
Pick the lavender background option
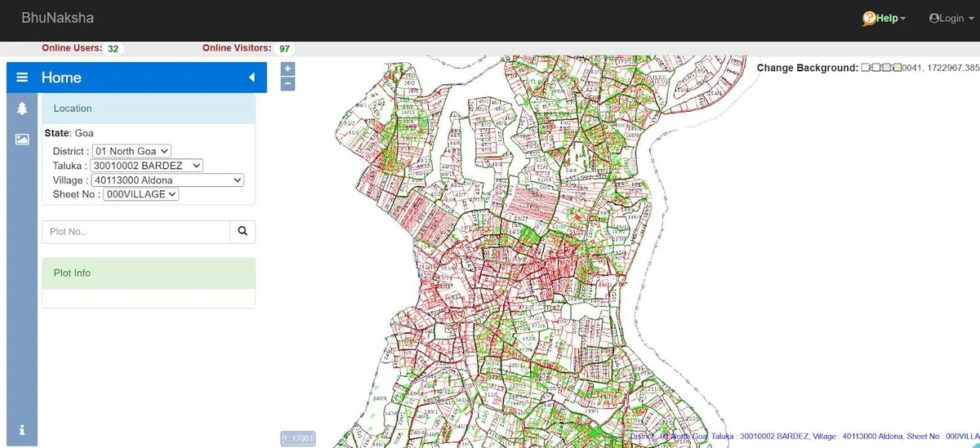pyautogui.click(x=887, y=68)
